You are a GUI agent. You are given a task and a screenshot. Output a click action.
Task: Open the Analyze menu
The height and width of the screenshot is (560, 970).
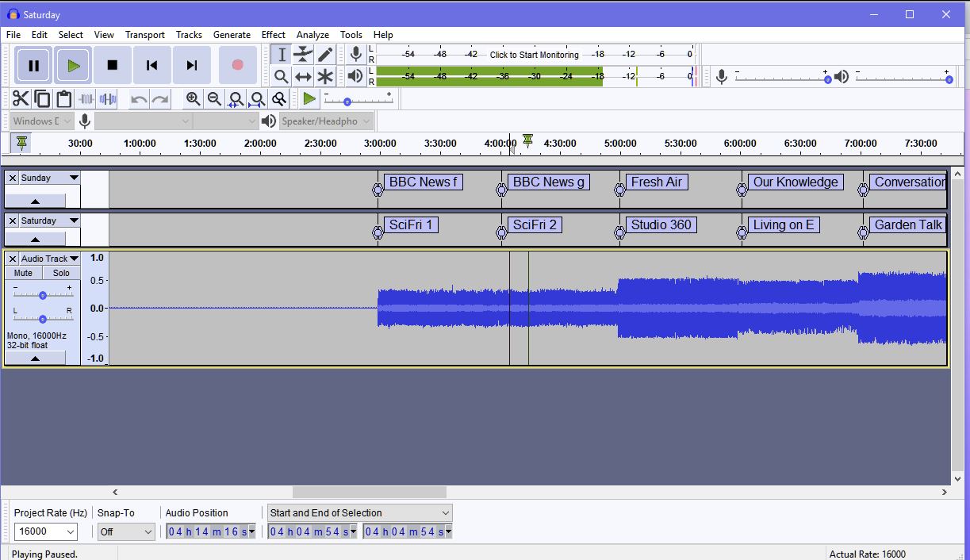click(312, 34)
